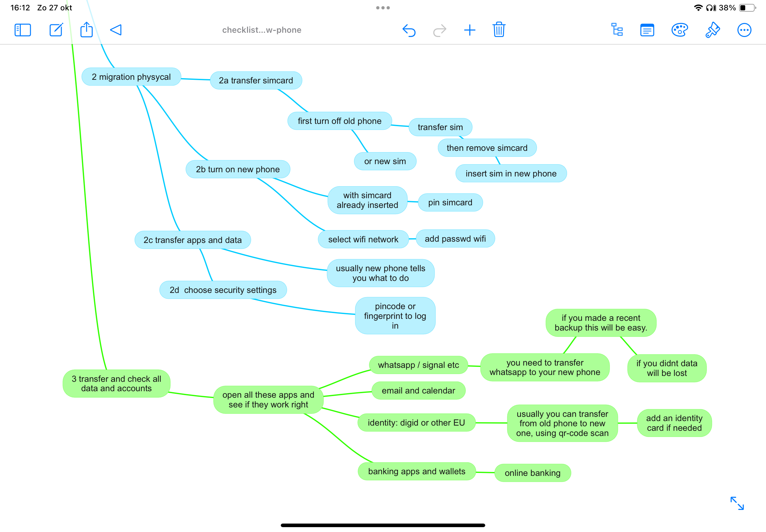Tap the fullscreen expand arrows icon
This screenshot has height=532, width=766.
737,503
